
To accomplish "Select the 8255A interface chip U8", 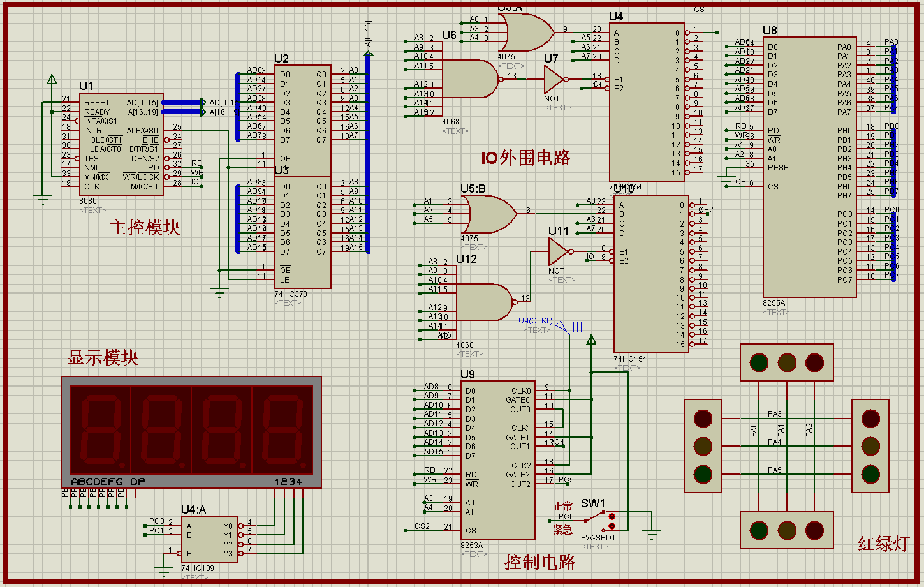I will pyautogui.click(x=809, y=166).
